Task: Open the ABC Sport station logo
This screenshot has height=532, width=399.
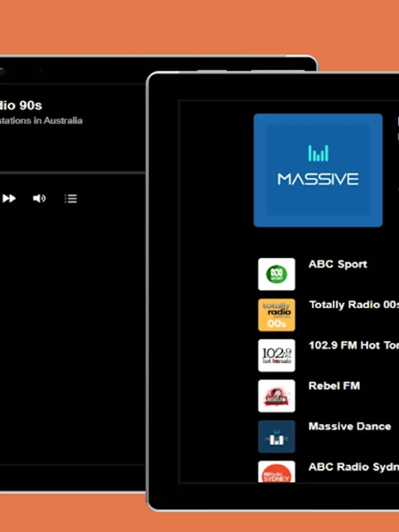Action: tap(277, 274)
